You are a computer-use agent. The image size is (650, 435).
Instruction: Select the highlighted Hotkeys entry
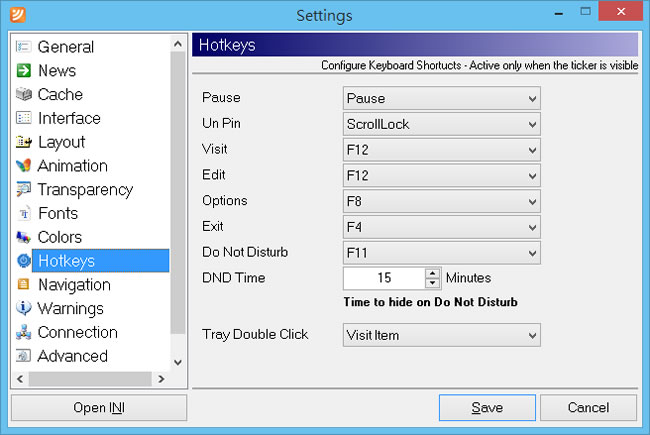coord(100,261)
